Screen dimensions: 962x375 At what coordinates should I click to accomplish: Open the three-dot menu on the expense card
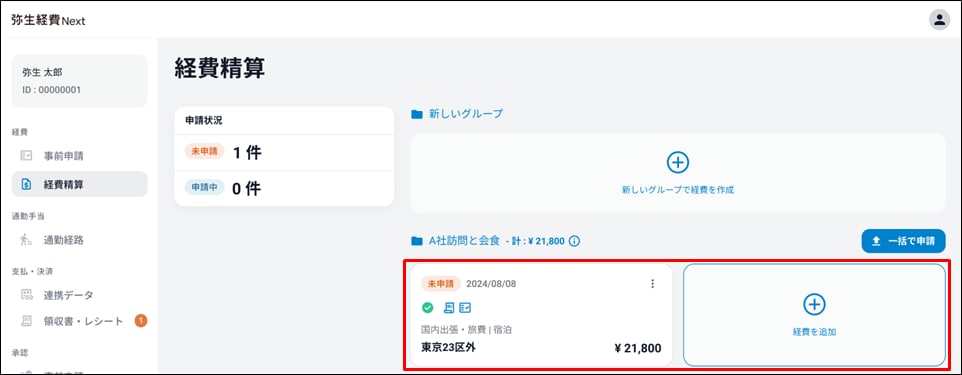coord(652,284)
